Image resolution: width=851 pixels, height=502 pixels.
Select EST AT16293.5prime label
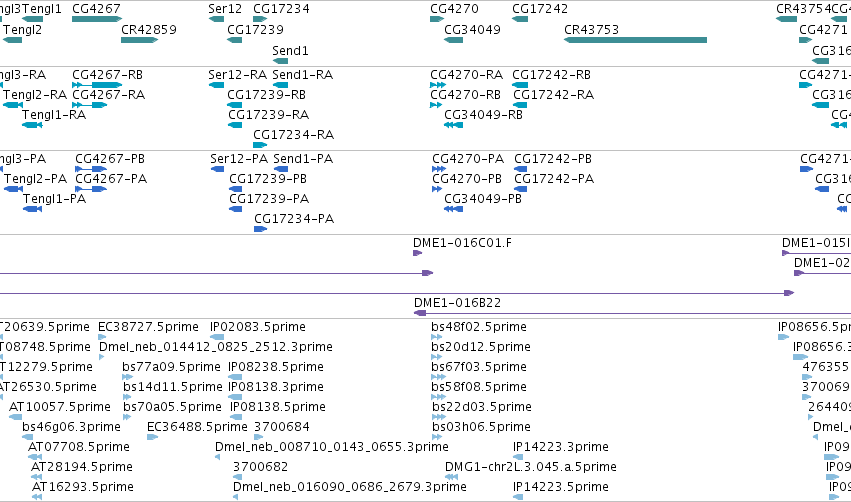tap(82, 487)
